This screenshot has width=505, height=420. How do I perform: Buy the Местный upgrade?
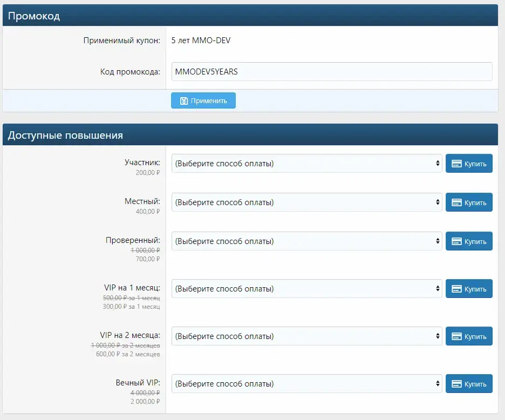tap(469, 202)
